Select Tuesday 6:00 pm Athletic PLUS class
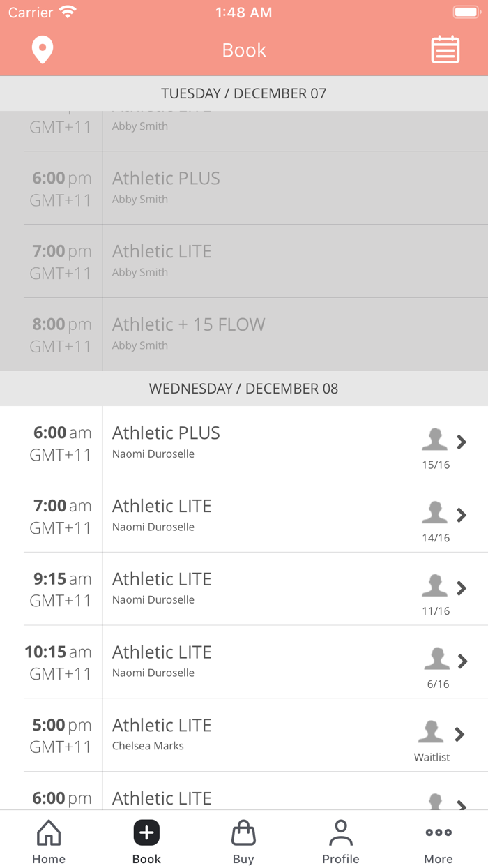This screenshot has height=868, width=488. click(244, 188)
